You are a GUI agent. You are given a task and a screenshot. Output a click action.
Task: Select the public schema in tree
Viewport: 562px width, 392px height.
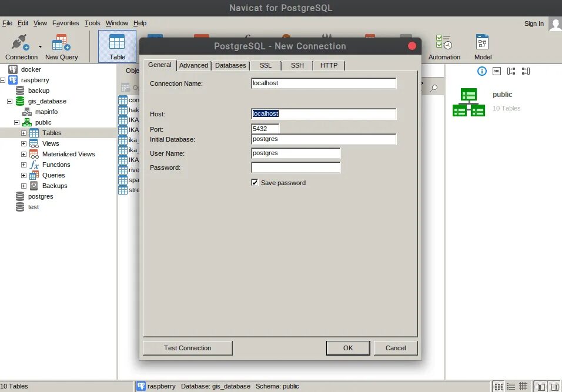click(43, 122)
